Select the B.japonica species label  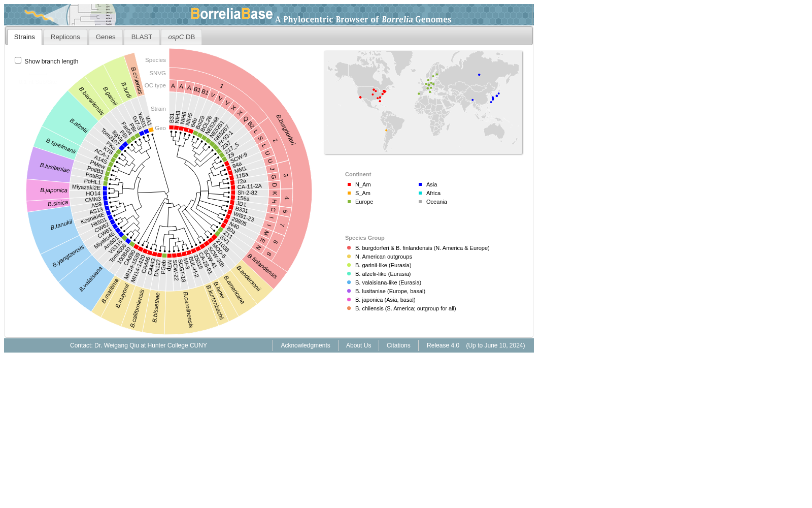pyautogui.click(x=54, y=190)
